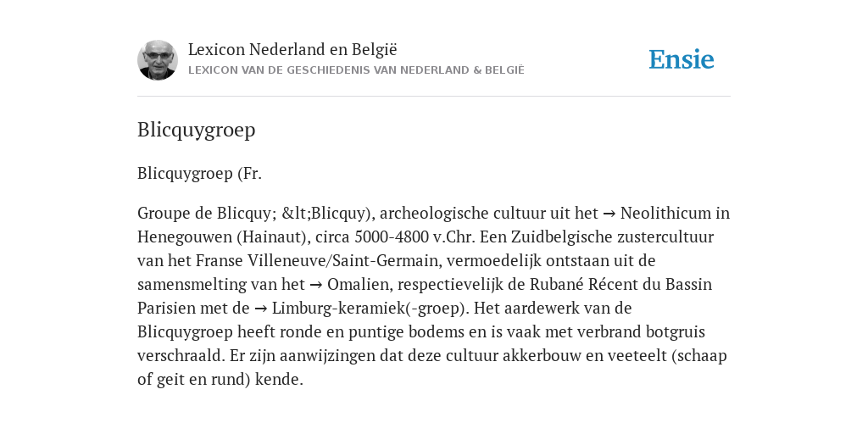868x434 pixels.
Task: Click the Lexicon van de Geschiedenis subtitle
Action: (356, 70)
